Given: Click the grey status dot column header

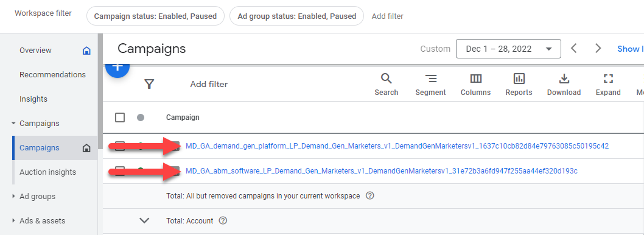Looking at the screenshot, I should coord(141,118).
